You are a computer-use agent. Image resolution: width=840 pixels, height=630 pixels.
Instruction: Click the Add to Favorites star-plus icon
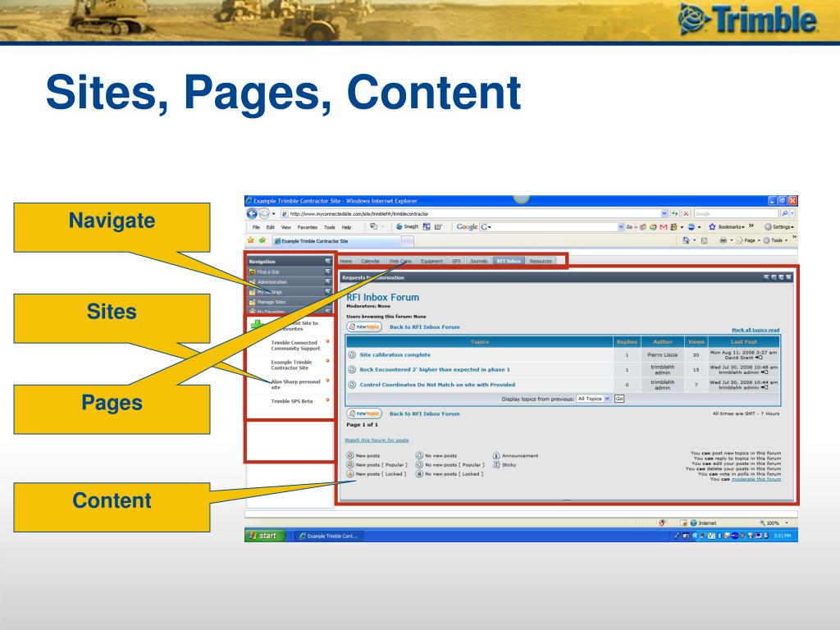pos(262,240)
